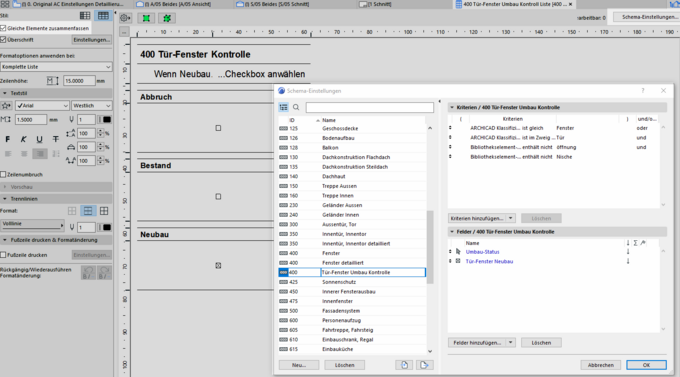Click the Umbau-Status field link
This screenshot has width=680, height=377.
(482, 252)
